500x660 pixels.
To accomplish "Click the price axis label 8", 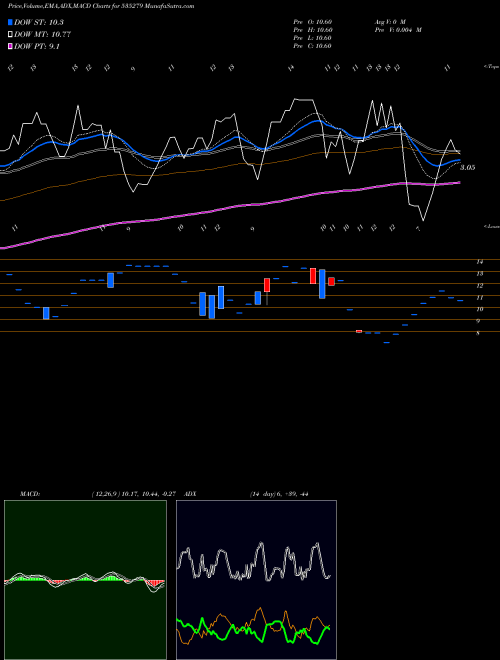I will coord(478,333).
